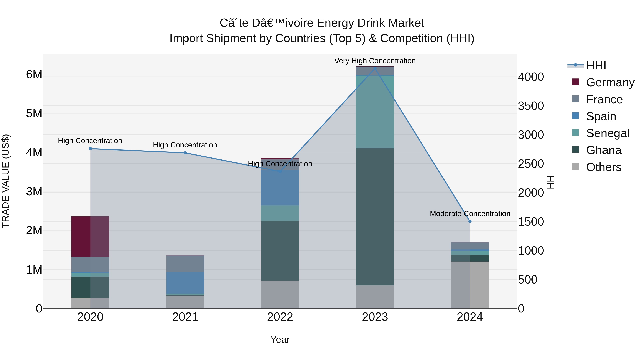Click the 'Very High Concentration' annotation
644x362 pixels.
click(375, 61)
